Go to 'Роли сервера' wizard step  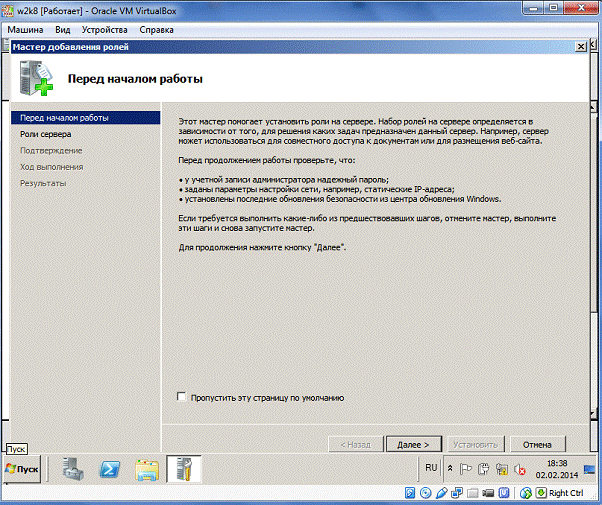pos(46,134)
